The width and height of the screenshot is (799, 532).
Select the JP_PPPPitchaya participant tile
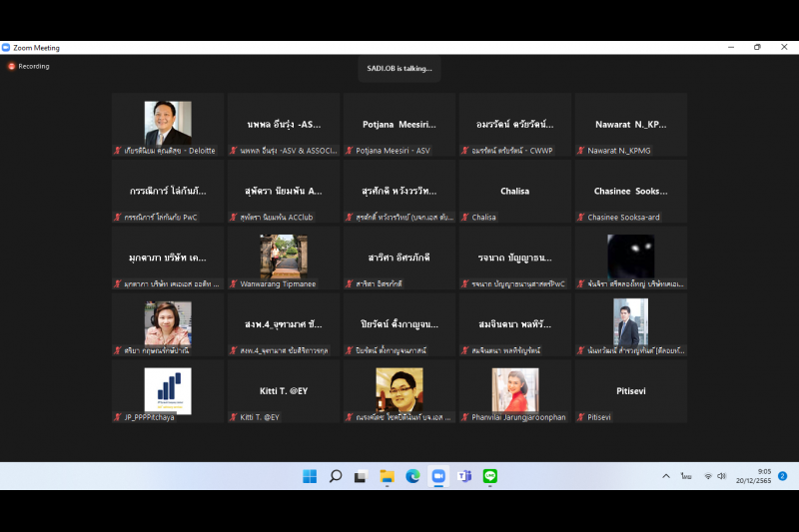(x=168, y=390)
